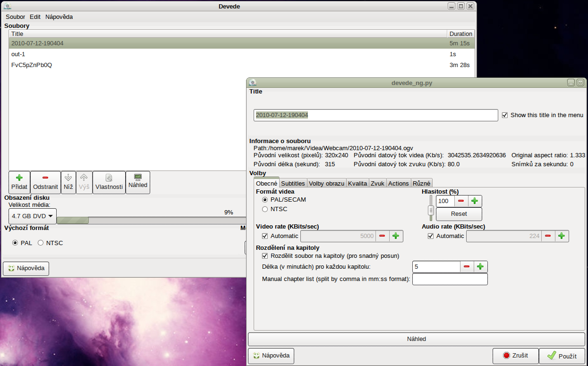
Task: Switch to the Zvuk tab
Action: 377,183
